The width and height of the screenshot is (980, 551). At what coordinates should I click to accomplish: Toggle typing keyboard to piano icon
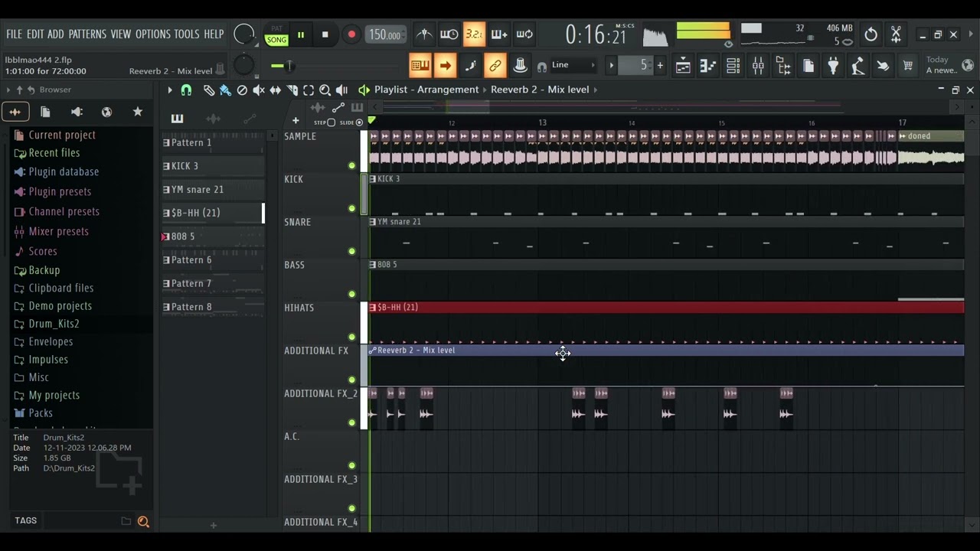[420, 66]
